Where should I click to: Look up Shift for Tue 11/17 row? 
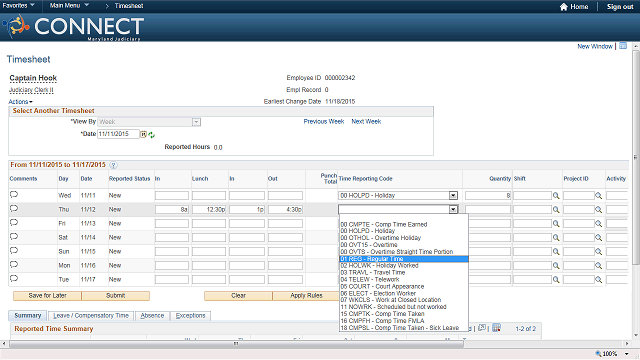point(556,280)
